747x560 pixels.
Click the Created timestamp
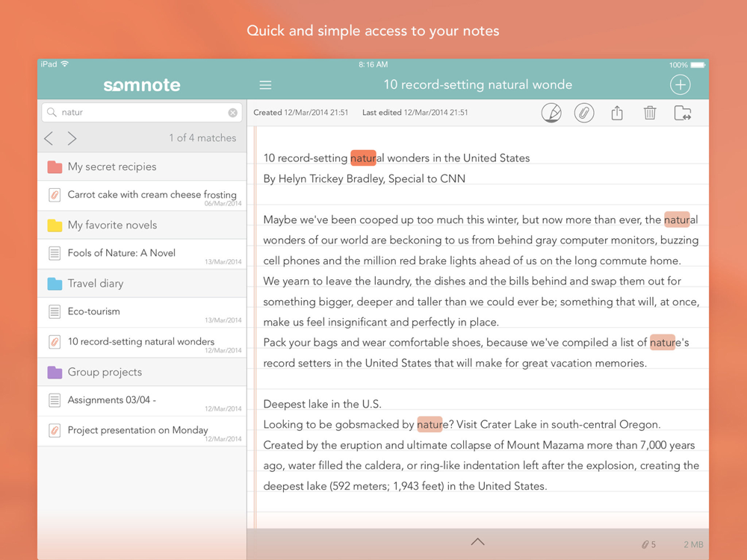coord(300,113)
